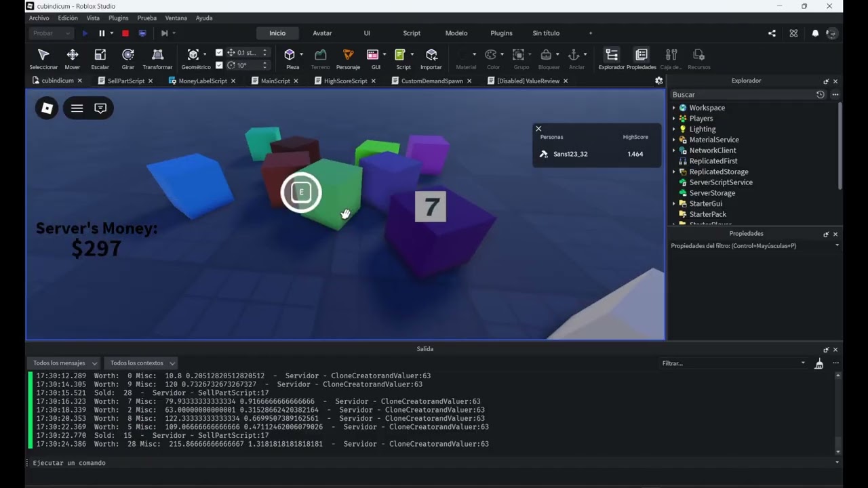
Task: Toggle the move snapping checkbox
Action: [219, 52]
